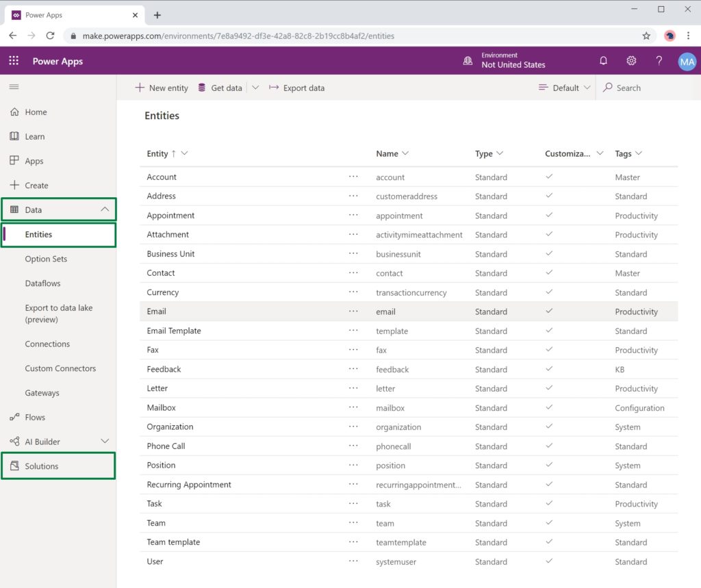Open Get data dropdown arrow

click(x=255, y=88)
